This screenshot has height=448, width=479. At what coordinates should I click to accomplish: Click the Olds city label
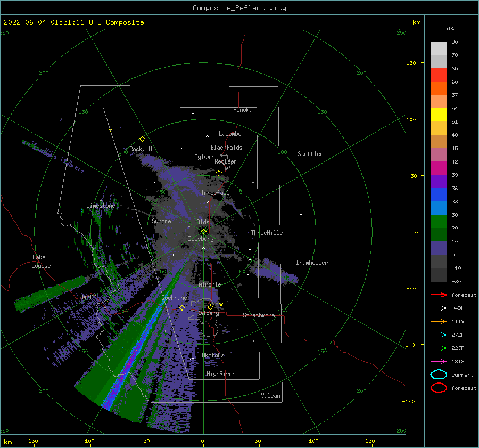tap(203, 222)
